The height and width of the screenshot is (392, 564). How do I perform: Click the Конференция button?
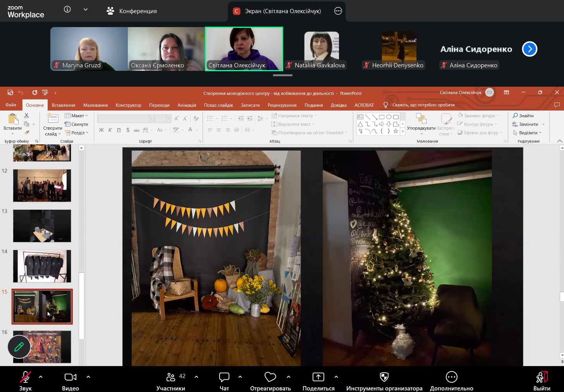(132, 11)
